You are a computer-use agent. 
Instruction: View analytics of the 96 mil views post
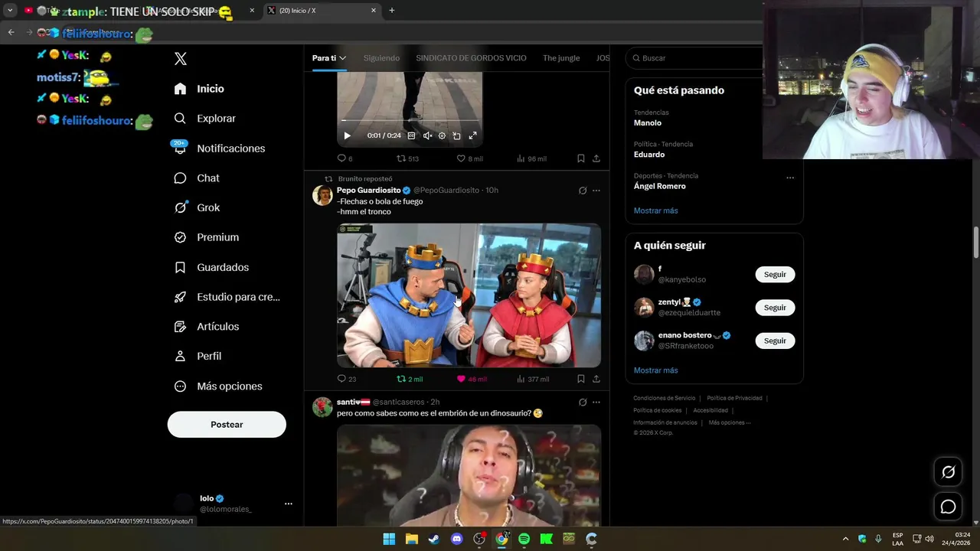531,158
